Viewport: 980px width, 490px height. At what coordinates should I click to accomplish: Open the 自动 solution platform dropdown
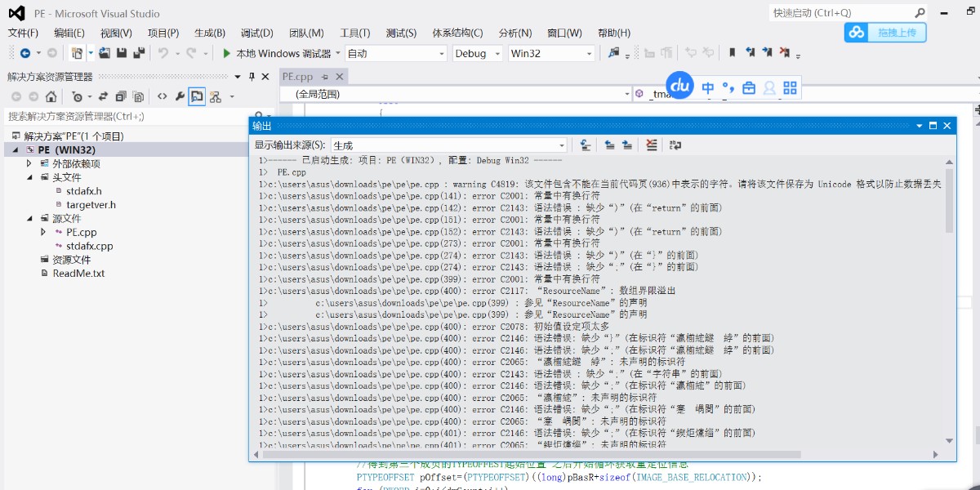[395, 53]
